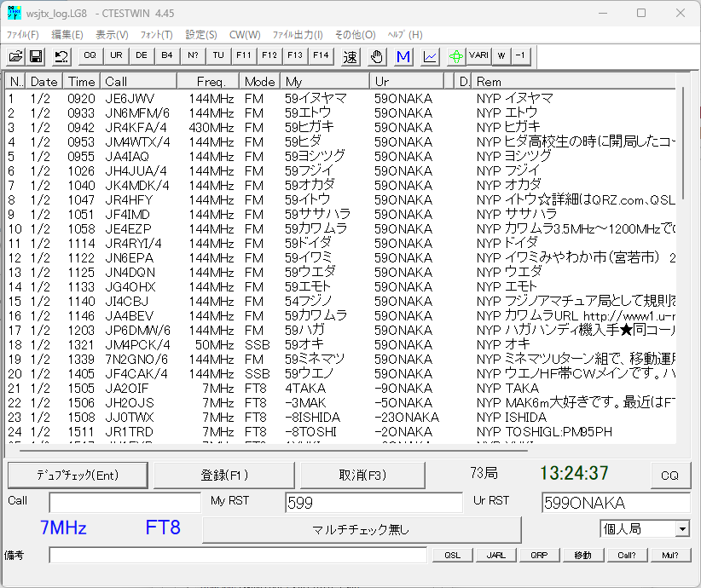The image size is (701, 588).
Task: Click the F12 toolbar button
Action: click(x=269, y=56)
